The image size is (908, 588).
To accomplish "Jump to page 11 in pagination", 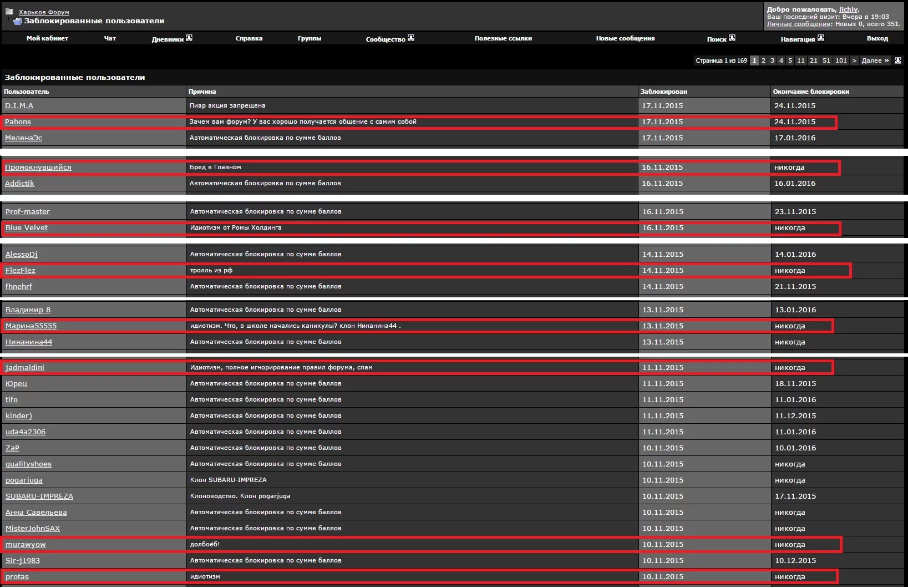I will 801,60.
